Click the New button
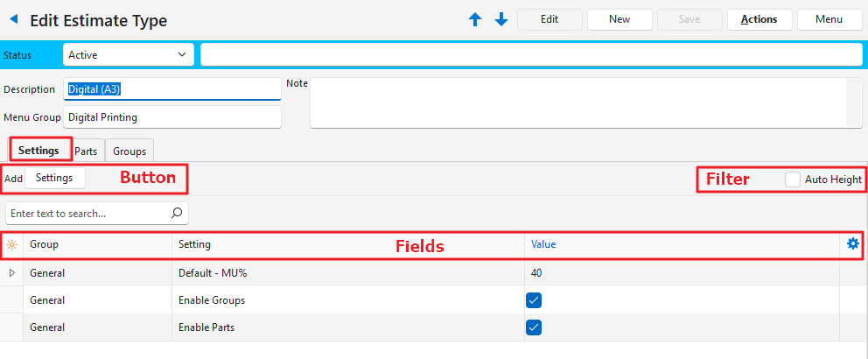Image resolution: width=868 pixels, height=359 pixels. click(x=619, y=19)
